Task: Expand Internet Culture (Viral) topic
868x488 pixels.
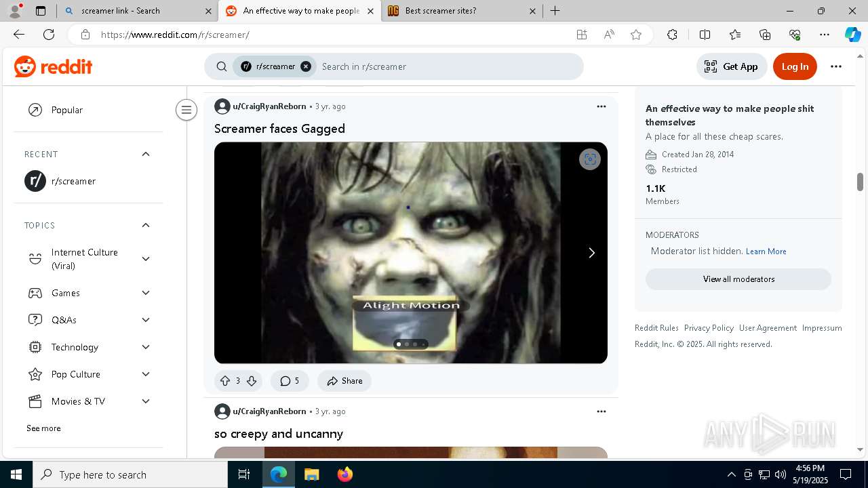Action: [146, 259]
